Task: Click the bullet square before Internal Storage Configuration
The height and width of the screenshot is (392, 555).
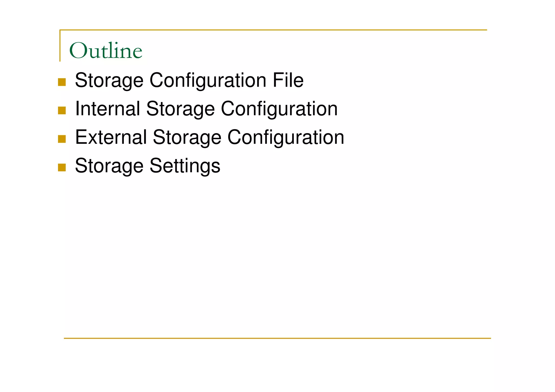Action: (62, 111)
